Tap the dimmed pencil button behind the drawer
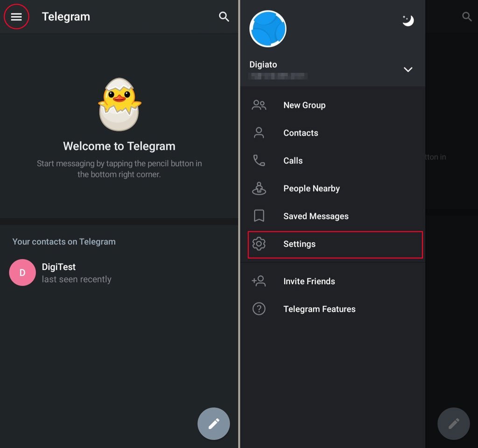This screenshot has width=478, height=448. click(x=454, y=424)
